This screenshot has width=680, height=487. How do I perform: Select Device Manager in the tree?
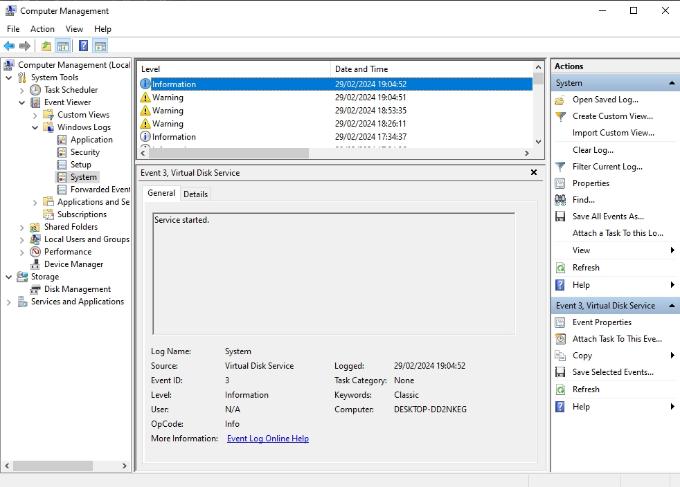click(x=73, y=264)
